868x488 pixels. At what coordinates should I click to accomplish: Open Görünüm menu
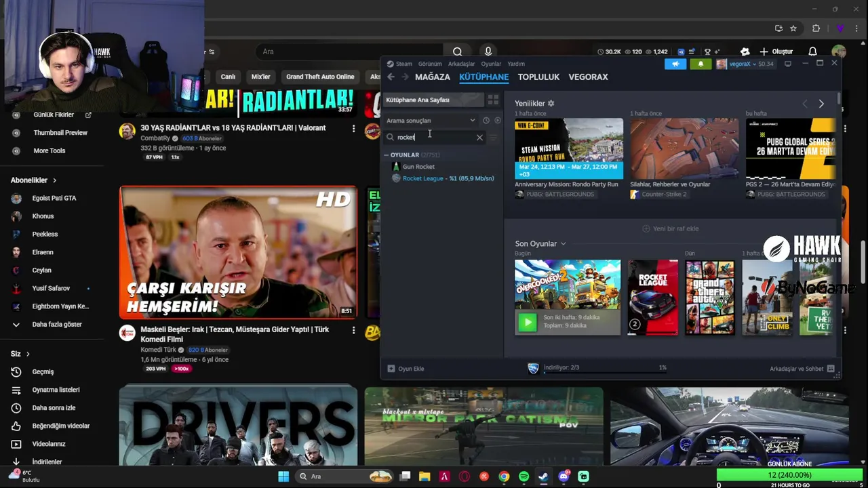pos(430,64)
